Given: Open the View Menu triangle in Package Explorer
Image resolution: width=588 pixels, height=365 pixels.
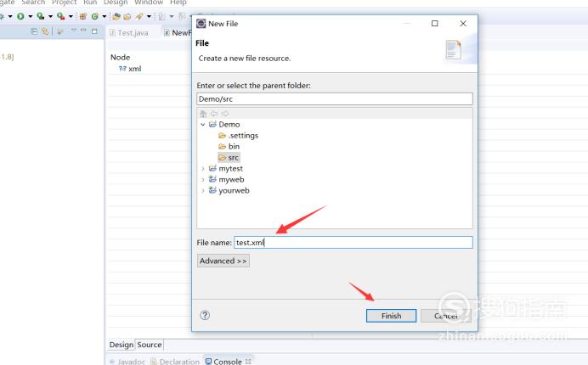Looking at the screenshot, I should (x=73, y=31).
